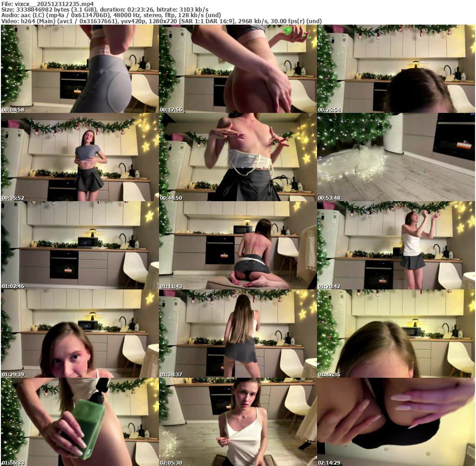Click the file name text in the header

pos(47,4)
